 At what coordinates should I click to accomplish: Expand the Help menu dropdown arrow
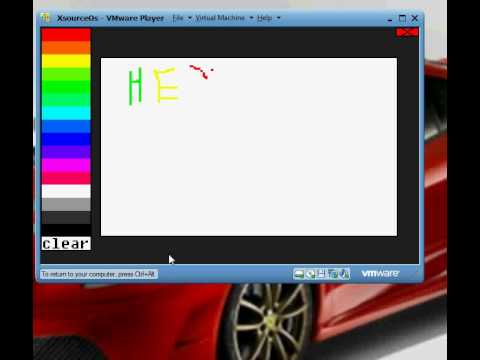pos(278,18)
